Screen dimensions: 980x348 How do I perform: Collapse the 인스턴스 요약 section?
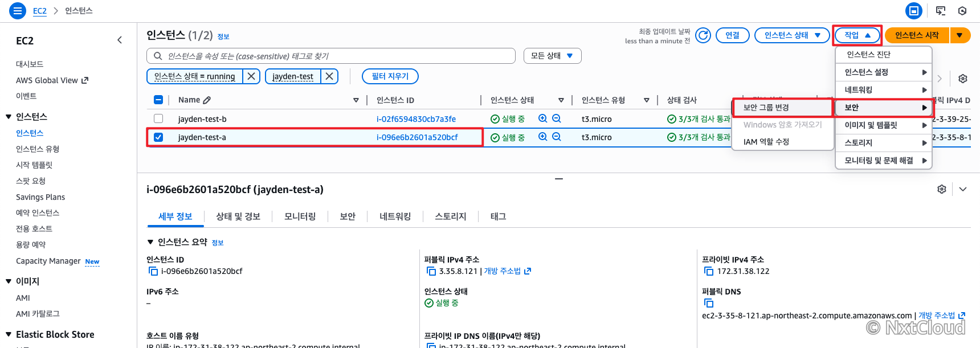pos(150,242)
